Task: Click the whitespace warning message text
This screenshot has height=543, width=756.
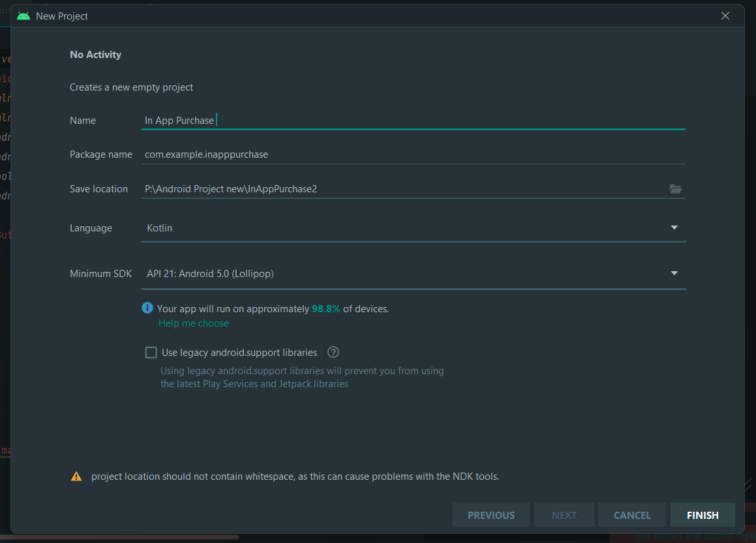Action: pyautogui.click(x=295, y=477)
